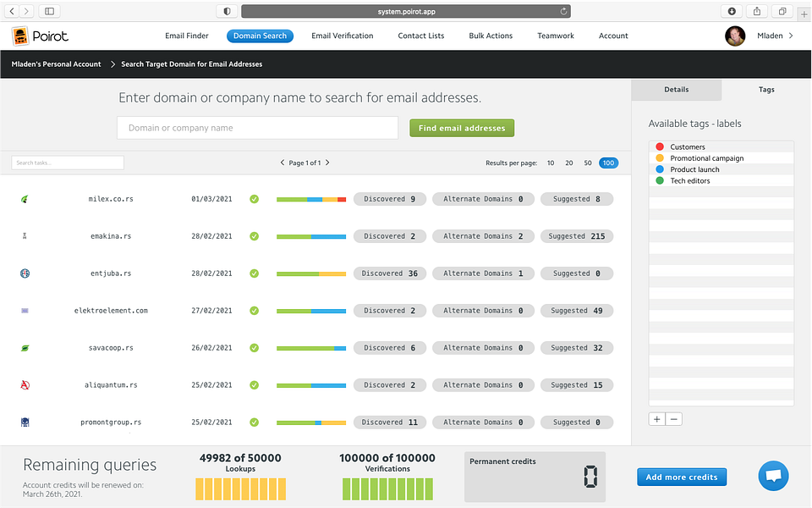Focus the Domain or company name field

click(x=257, y=128)
